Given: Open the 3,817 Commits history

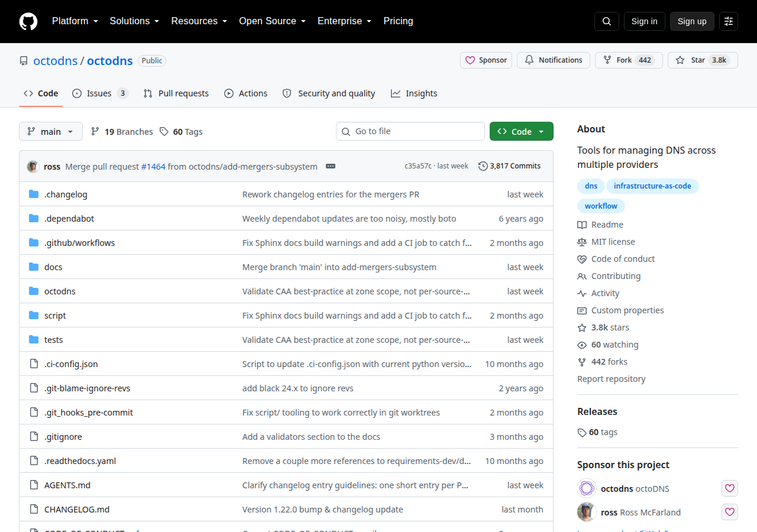Looking at the screenshot, I should (509, 166).
